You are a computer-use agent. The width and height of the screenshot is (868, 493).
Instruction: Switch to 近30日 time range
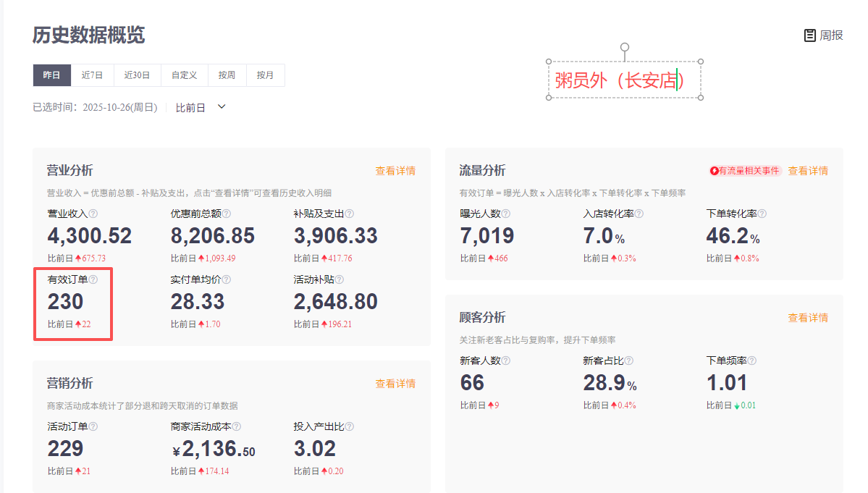(x=137, y=75)
